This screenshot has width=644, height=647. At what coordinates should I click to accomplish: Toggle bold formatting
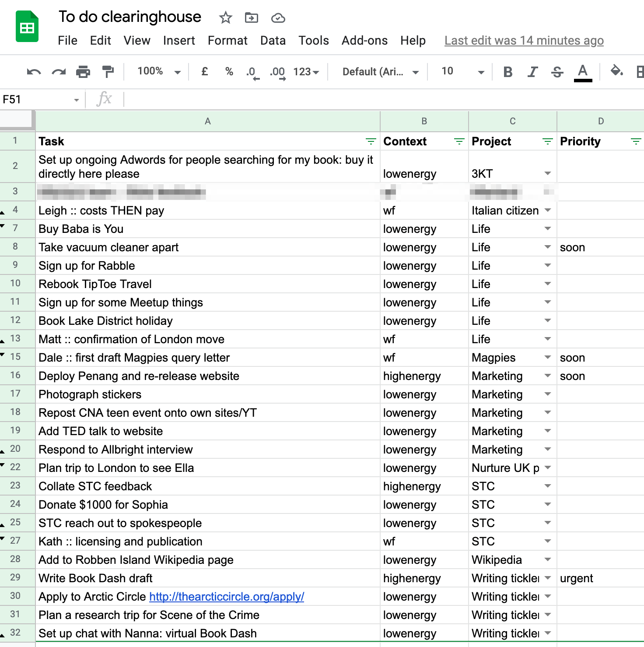pos(507,72)
